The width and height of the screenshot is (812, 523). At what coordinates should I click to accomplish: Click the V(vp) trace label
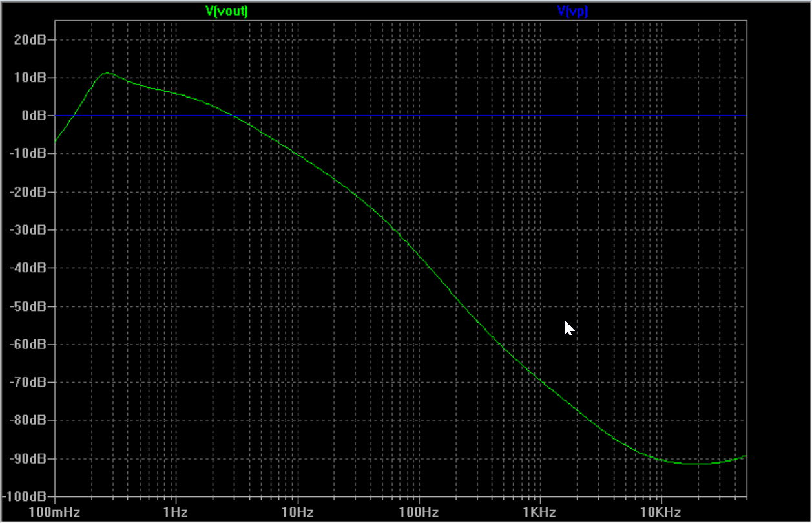tap(572, 11)
